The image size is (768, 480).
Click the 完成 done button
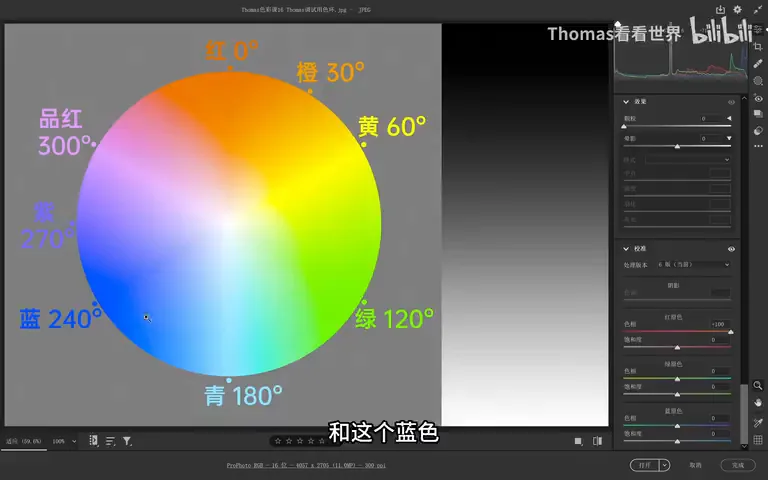[x=738, y=465]
